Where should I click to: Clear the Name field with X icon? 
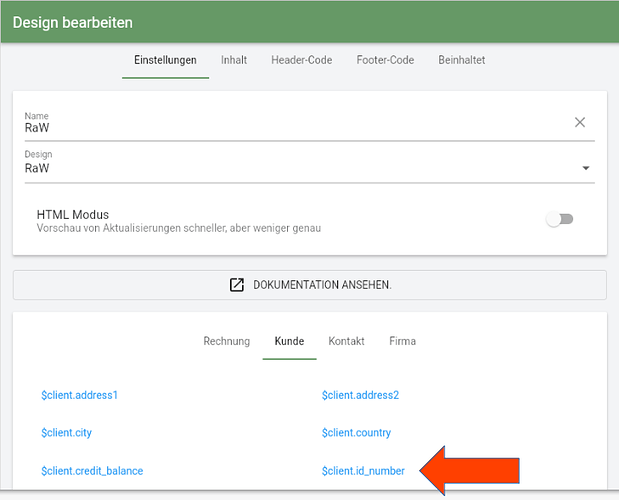(x=580, y=122)
